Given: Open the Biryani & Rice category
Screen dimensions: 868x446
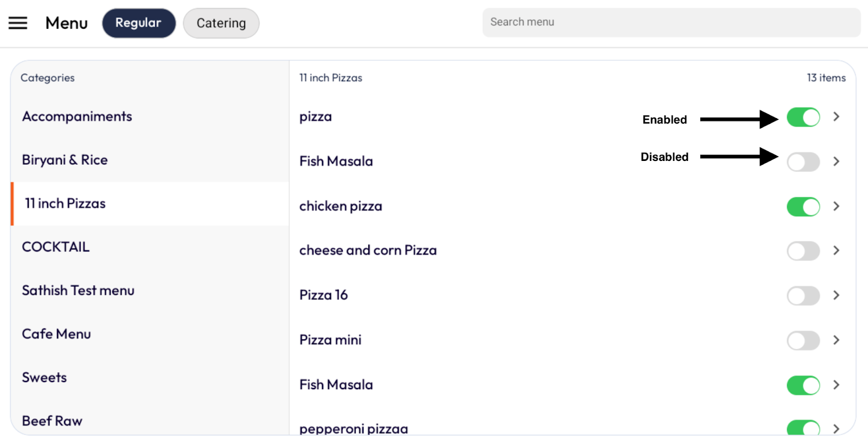Looking at the screenshot, I should click(x=65, y=160).
